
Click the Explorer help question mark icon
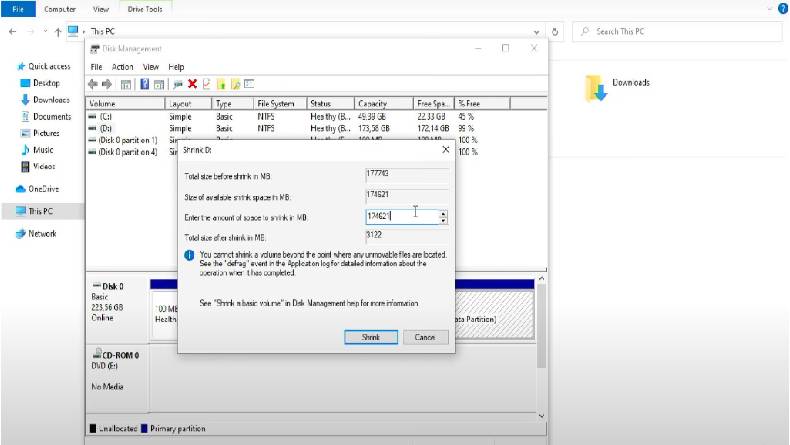[783, 8]
